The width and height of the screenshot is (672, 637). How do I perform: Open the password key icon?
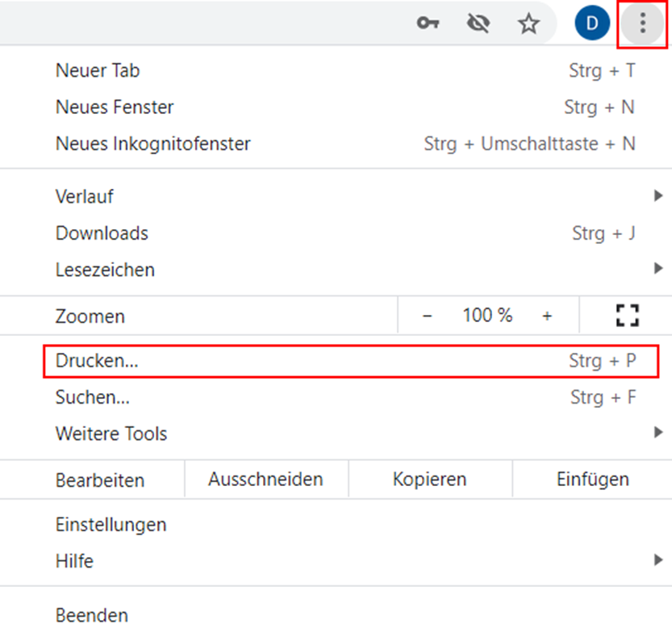[x=428, y=24]
